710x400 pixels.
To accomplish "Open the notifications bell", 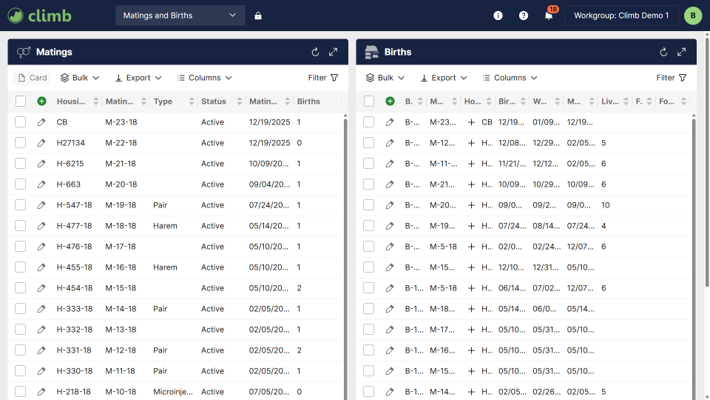I will [549, 16].
